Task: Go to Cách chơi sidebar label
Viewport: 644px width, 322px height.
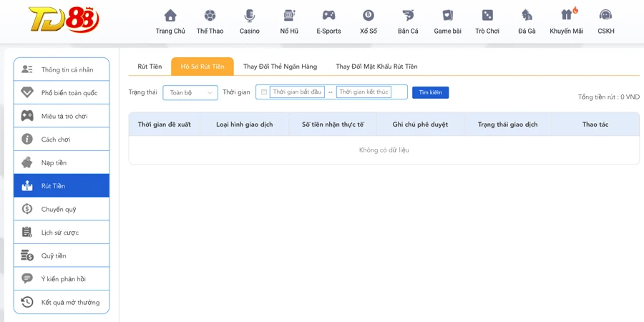Action: (56, 140)
